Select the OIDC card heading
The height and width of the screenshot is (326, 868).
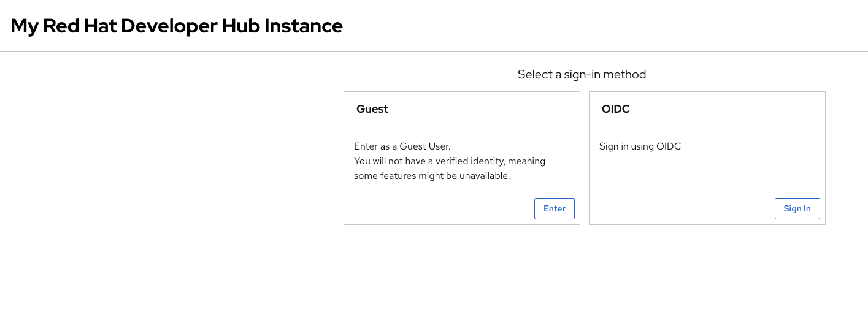(x=616, y=109)
